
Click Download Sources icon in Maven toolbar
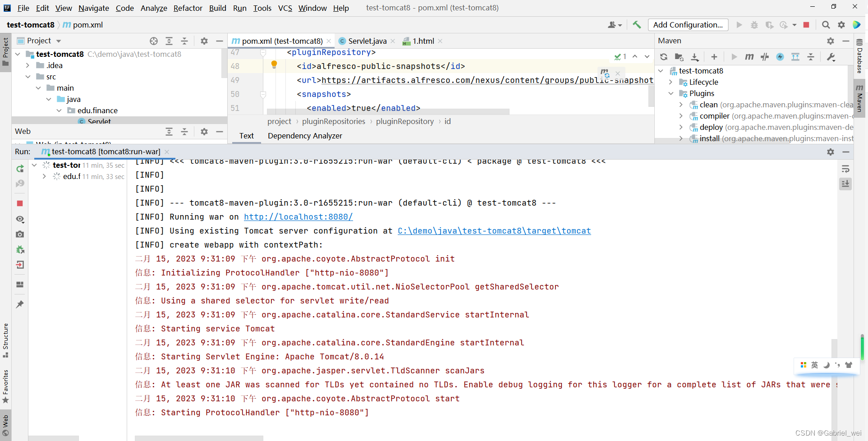click(x=695, y=57)
